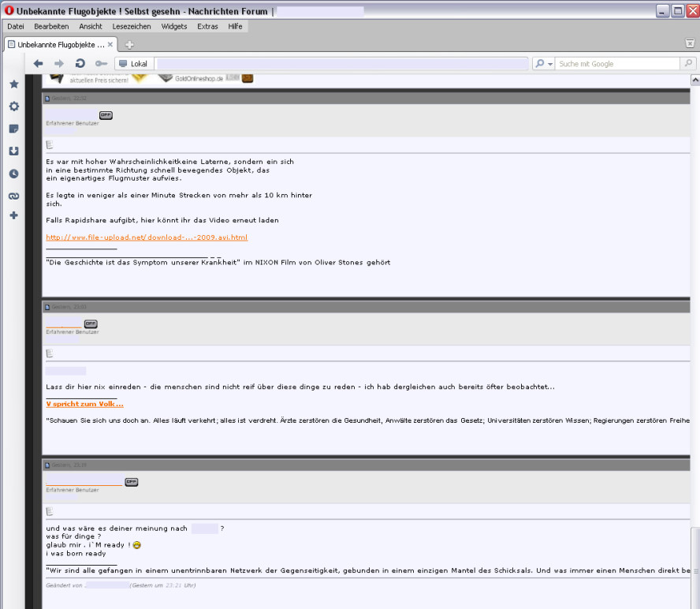Click the Lokal page security badge

pyautogui.click(x=133, y=64)
